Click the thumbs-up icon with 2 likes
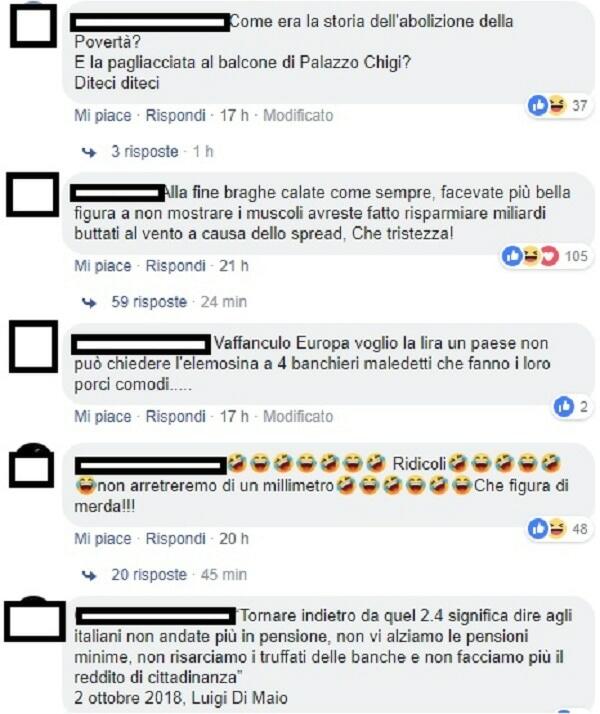Image resolution: width=600 pixels, height=714 pixels. tap(564, 406)
